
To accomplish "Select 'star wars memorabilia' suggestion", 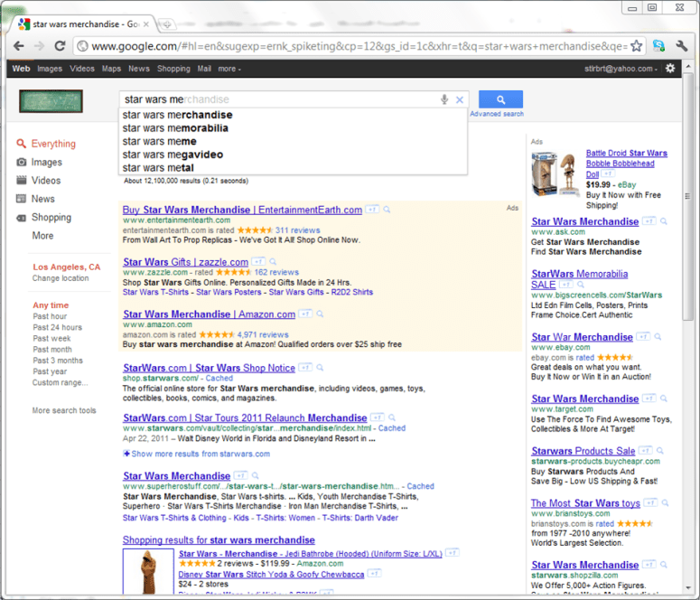I will click(175, 128).
